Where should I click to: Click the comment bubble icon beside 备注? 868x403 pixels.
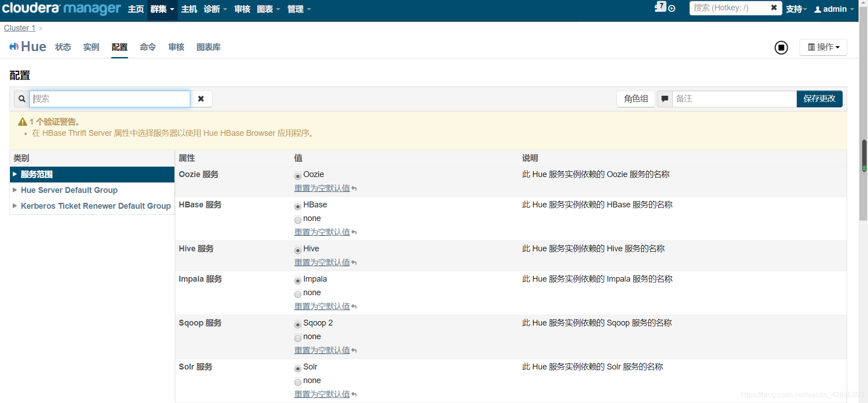click(x=665, y=99)
